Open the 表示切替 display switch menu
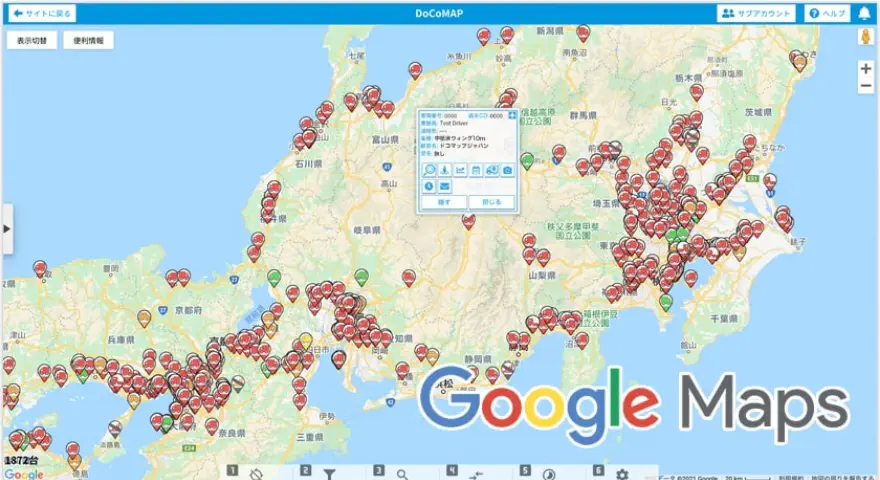The width and height of the screenshot is (880, 480). pos(32,41)
